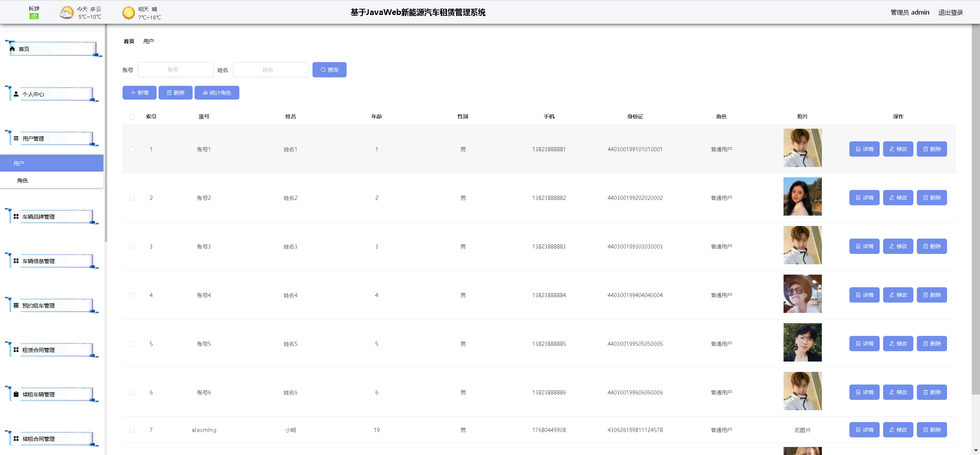Image resolution: width=980 pixels, height=455 pixels.
Task: Select the 用户 submenu item
Action: [x=52, y=163]
